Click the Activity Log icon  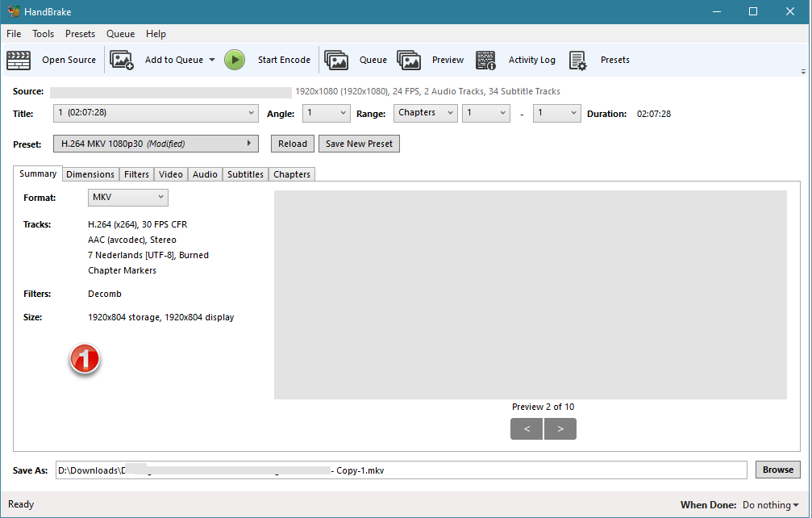tap(485, 60)
